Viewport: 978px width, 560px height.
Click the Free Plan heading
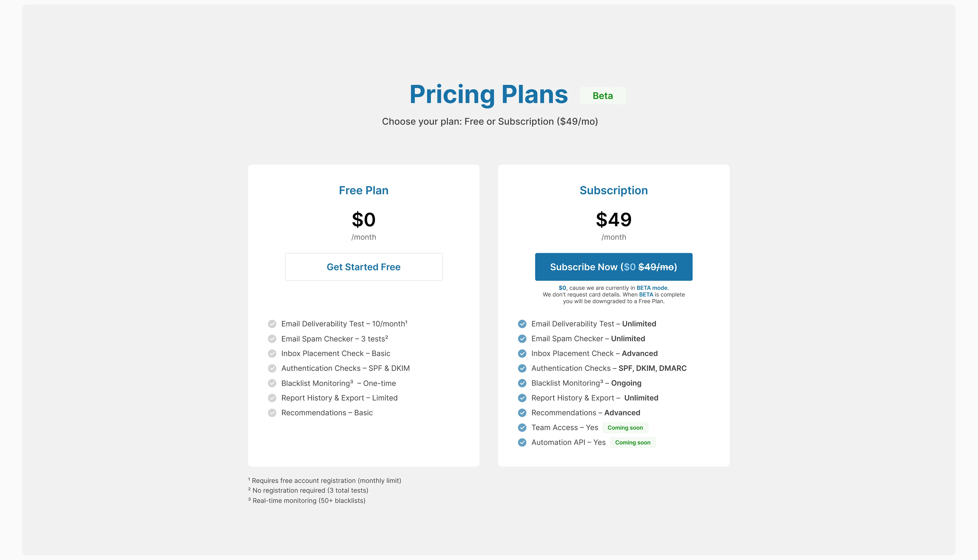363,190
